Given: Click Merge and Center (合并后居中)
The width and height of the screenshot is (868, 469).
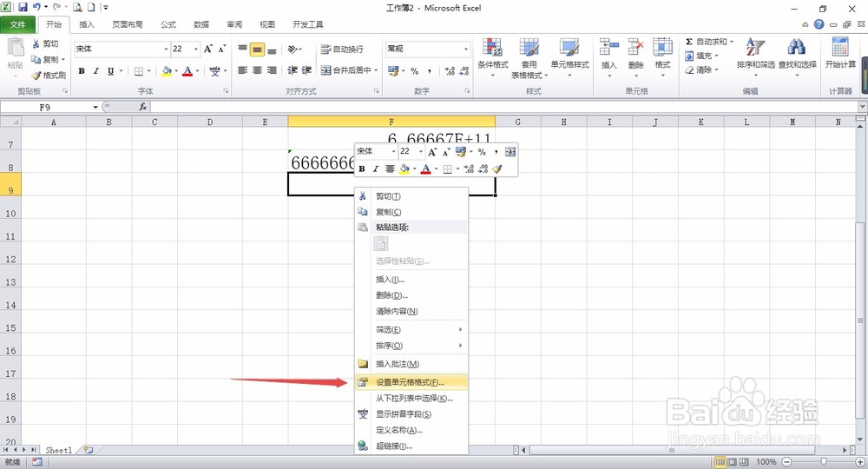Looking at the screenshot, I should click(x=347, y=70).
